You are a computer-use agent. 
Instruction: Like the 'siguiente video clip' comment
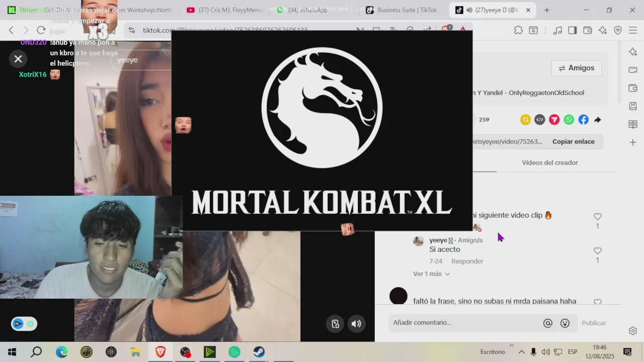[x=598, y=217]
